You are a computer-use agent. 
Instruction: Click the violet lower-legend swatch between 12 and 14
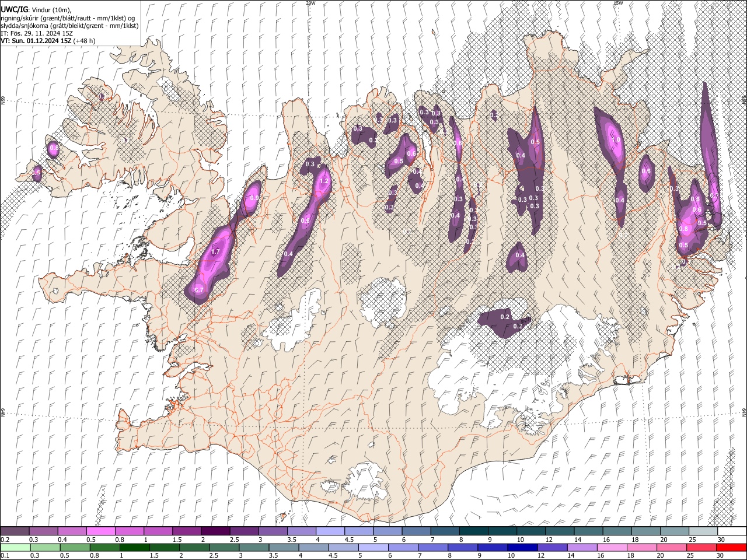[552, 547]
